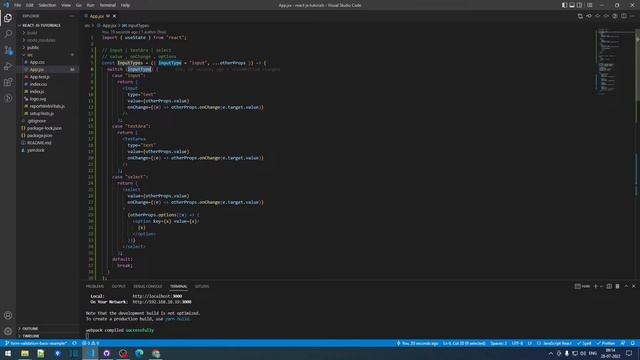The height and width of the screenshot is (360, 640).
Task: Click the open changes icon in editor toolbar
Action: pyautogui.click(x=580, y=16)
